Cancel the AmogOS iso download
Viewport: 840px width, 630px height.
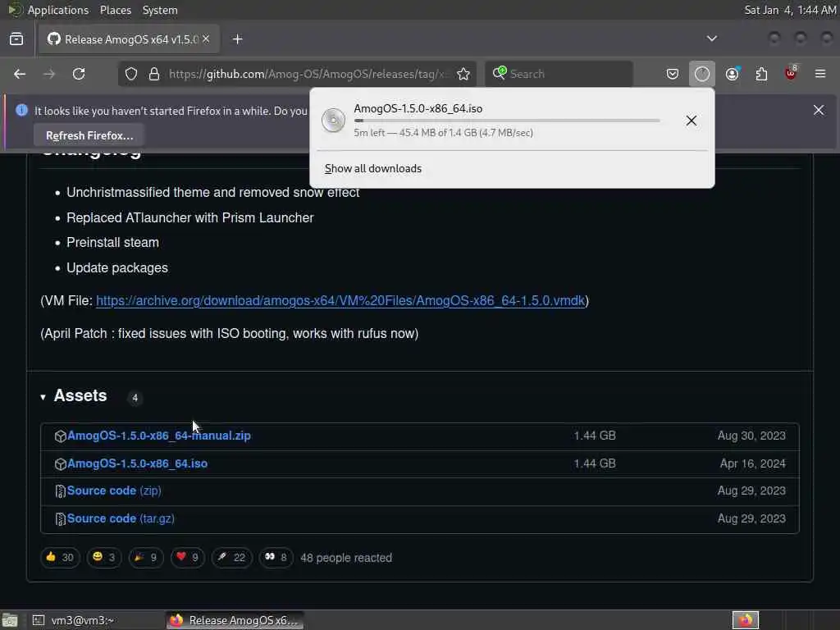coord(691,121)
